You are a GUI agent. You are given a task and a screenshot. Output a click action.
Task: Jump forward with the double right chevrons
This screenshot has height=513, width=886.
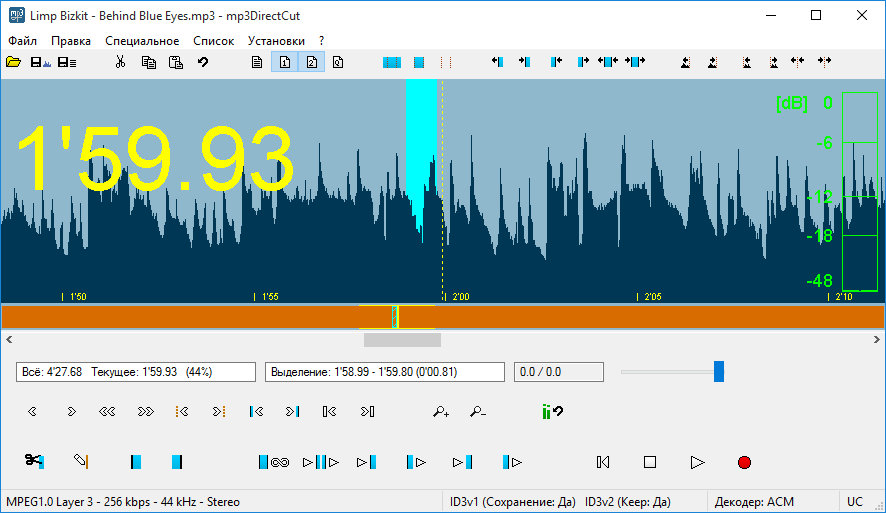[146, 412]
